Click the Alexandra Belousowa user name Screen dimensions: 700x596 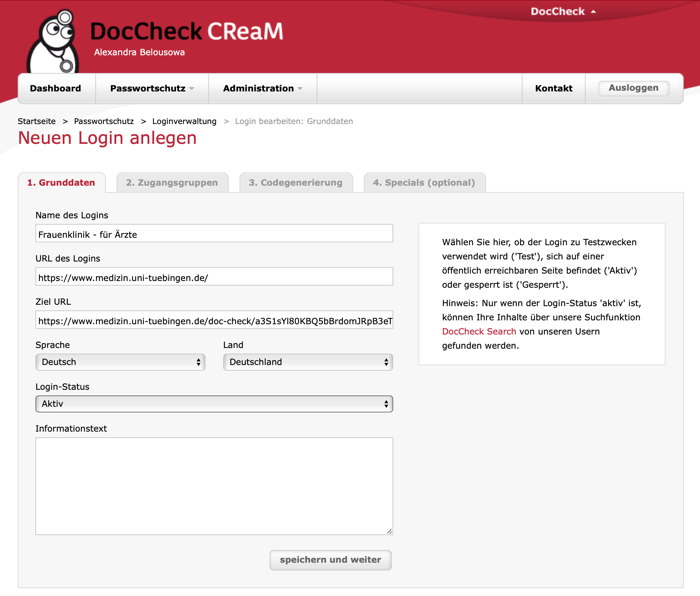pyautogui.click(x=140, y=52)
